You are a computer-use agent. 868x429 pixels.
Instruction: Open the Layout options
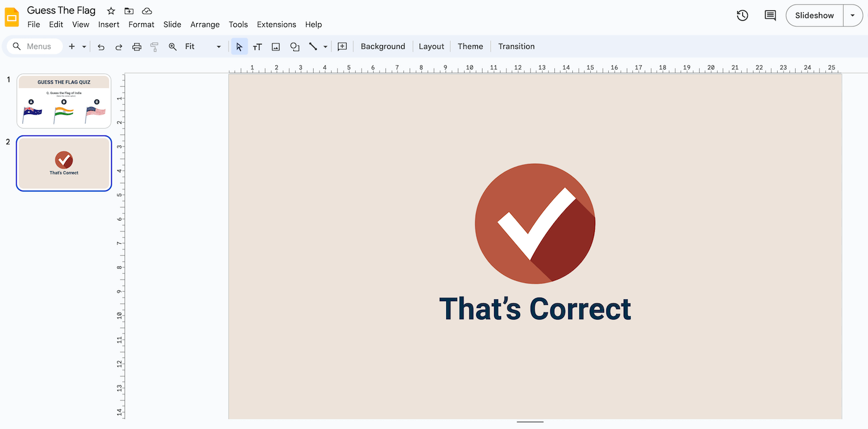pos(432,46)
